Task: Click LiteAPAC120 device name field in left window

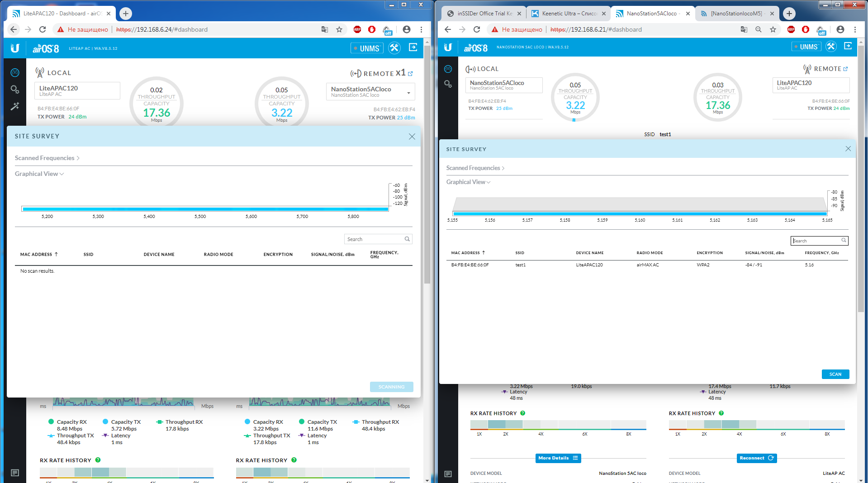Action: [77, 90]
